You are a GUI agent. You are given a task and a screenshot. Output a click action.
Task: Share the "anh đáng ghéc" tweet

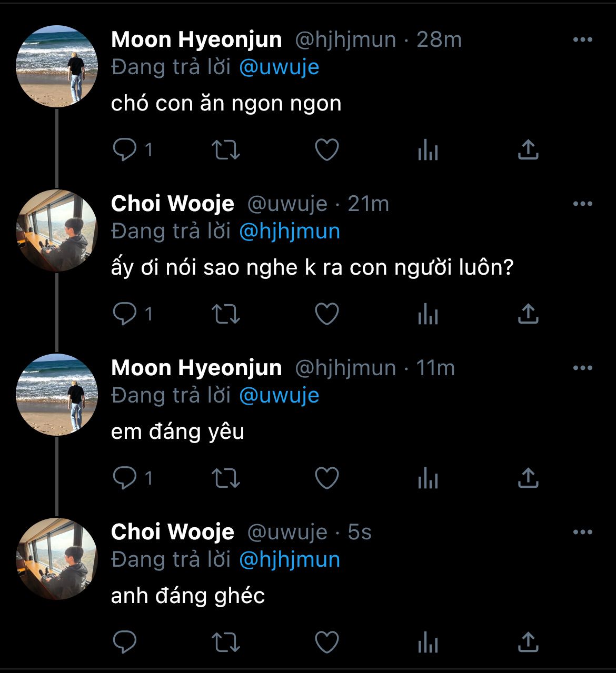[x=528, y=642]
